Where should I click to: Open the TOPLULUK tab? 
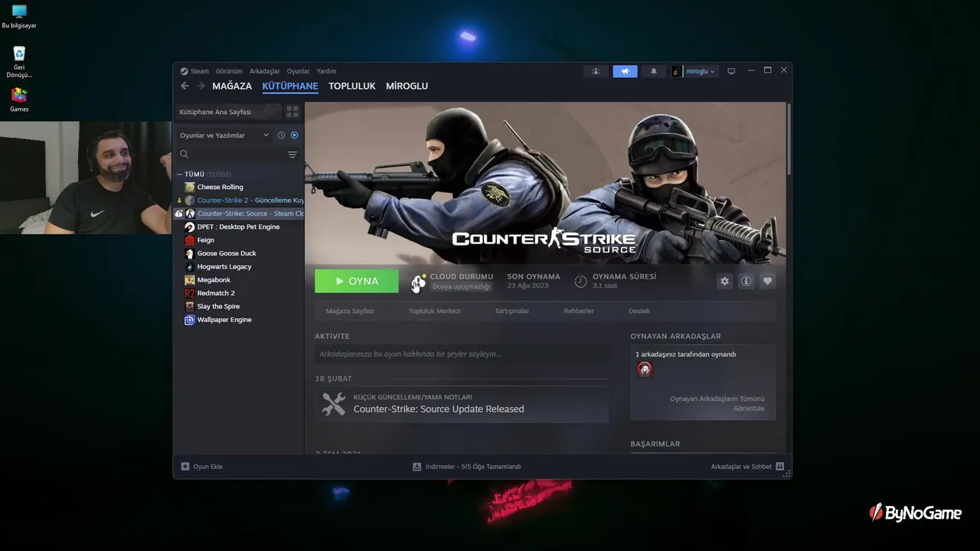352,86
